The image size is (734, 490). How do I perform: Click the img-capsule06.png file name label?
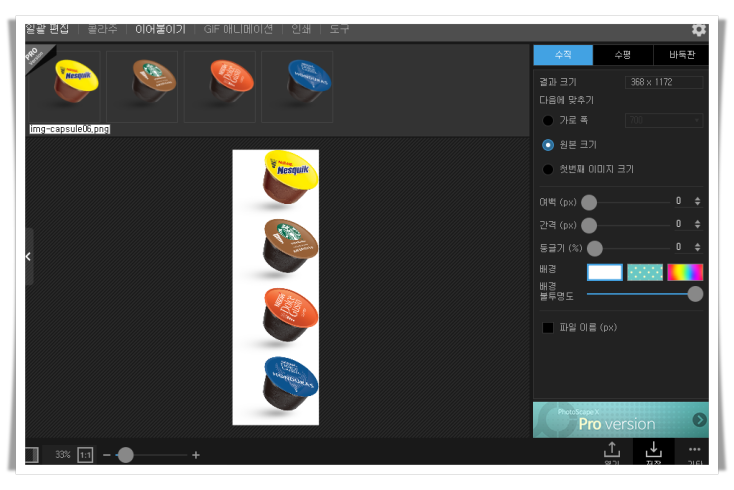pyautogui.click(x=70, y=129)
